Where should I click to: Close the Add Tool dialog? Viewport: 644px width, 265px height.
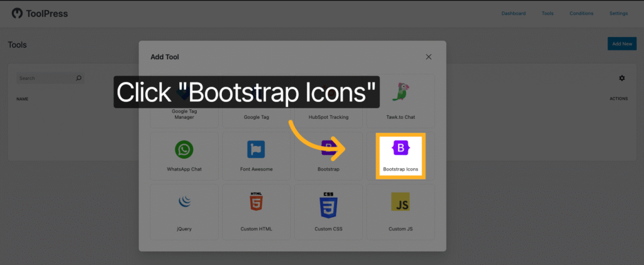pos(429,57)
